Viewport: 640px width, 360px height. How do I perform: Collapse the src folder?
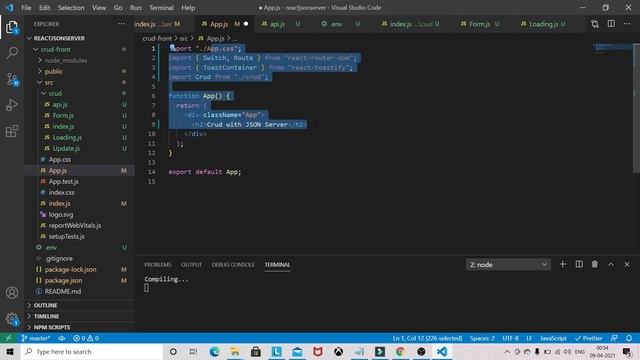[x=80, y=82]
